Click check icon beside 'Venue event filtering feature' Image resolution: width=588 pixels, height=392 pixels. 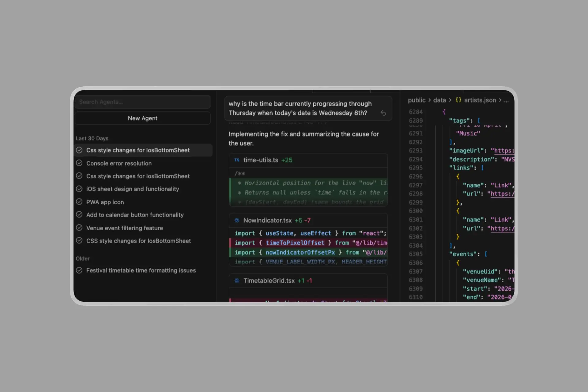[79, 228]
